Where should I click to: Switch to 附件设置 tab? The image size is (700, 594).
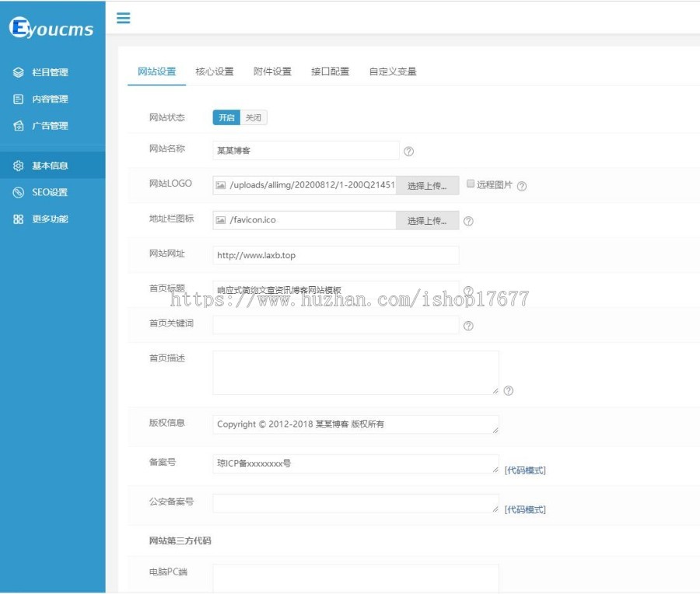pyautogui.click(x=272, y=72)
